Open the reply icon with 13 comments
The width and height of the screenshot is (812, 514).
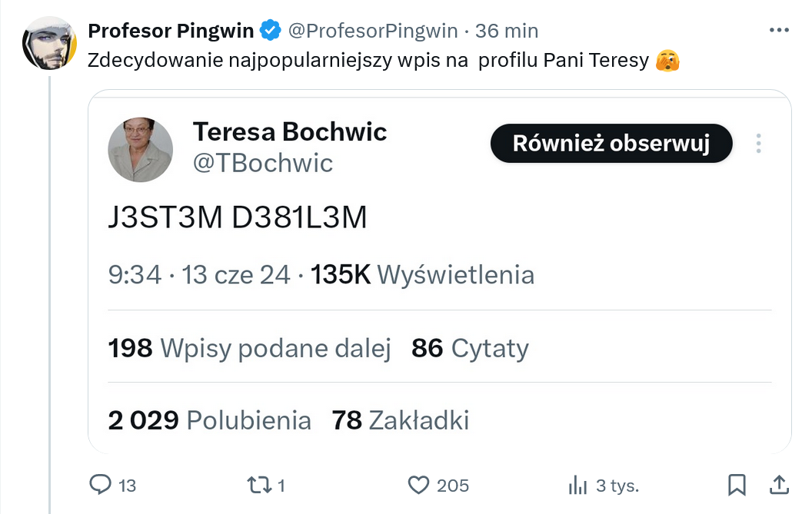point(100,485)
